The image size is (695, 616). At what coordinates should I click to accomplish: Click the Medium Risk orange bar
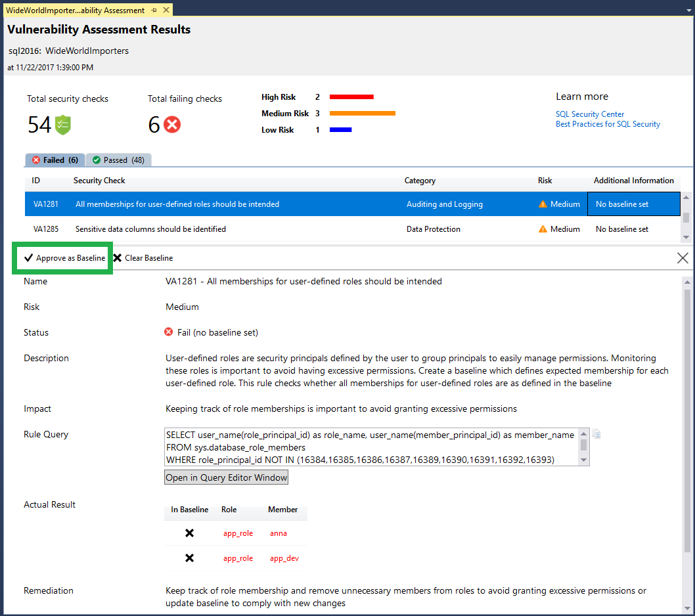[x=361, y=113]
